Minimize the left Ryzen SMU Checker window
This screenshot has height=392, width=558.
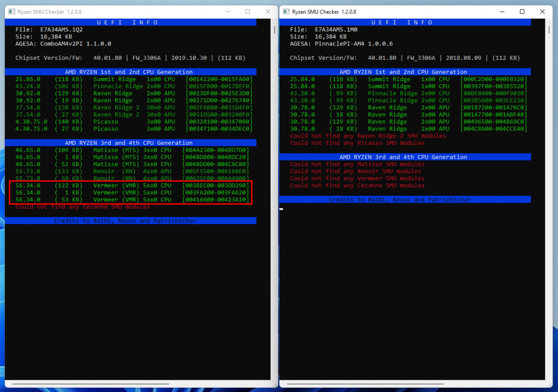227,12
